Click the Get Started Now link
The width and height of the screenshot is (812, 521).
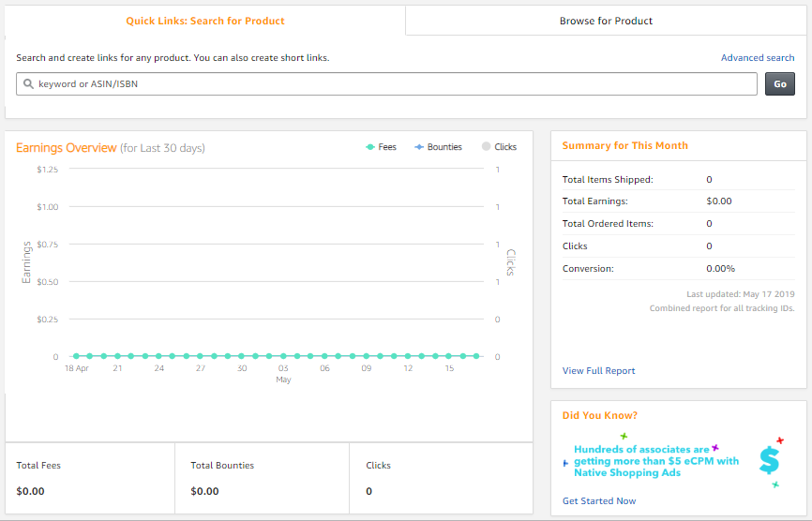[x=599, y=500]
